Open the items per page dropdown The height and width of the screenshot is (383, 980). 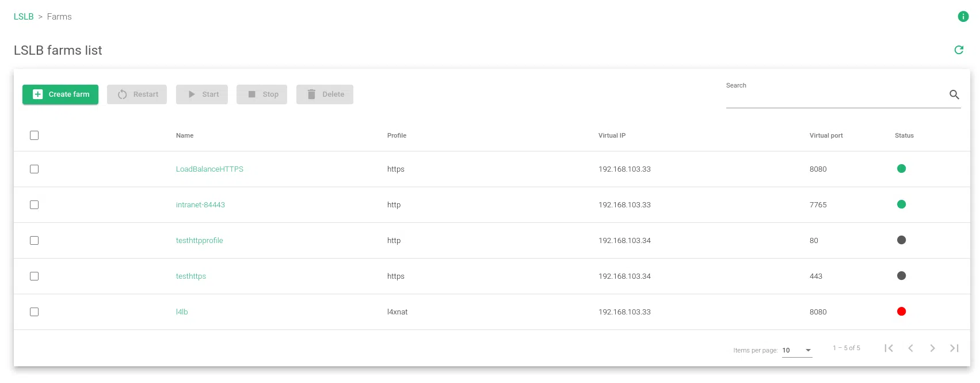click(x=797, y=350)
